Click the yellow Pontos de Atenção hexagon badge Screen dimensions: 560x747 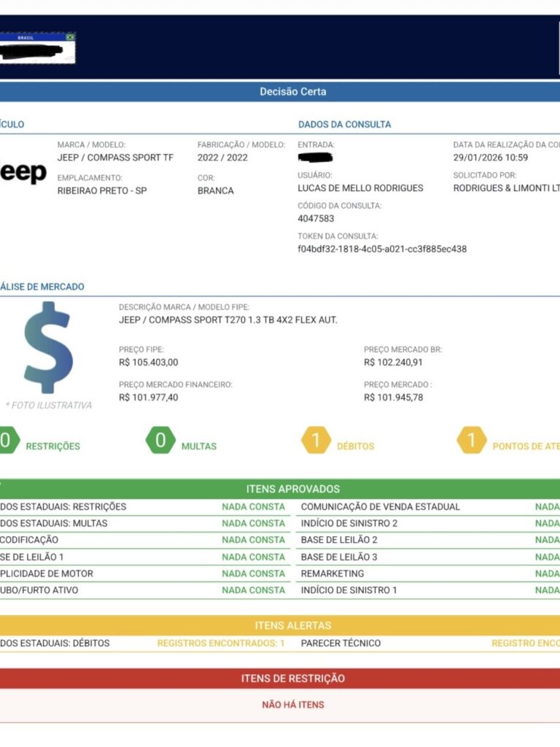point(472,440)
